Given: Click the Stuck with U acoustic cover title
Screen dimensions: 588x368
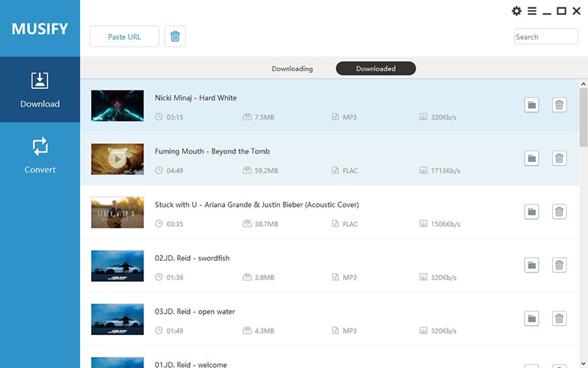Looking at the screenshot, I should [257, 205].
